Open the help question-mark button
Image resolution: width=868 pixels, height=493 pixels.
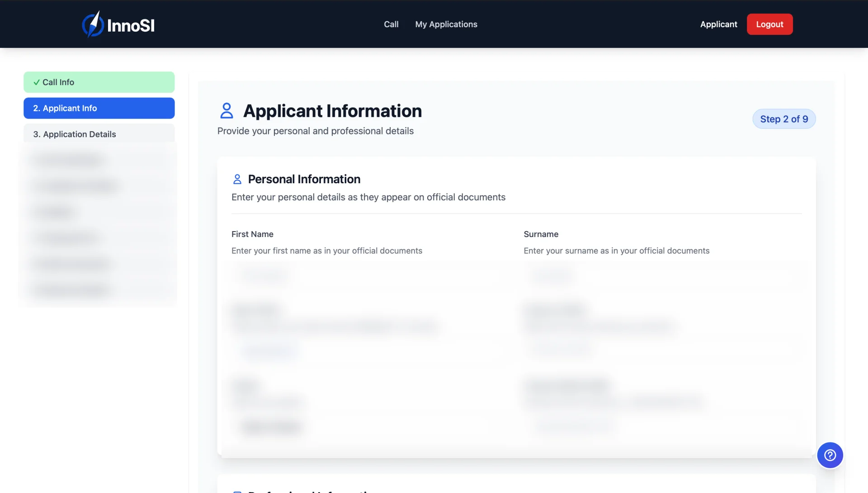[x=830, y=455]
